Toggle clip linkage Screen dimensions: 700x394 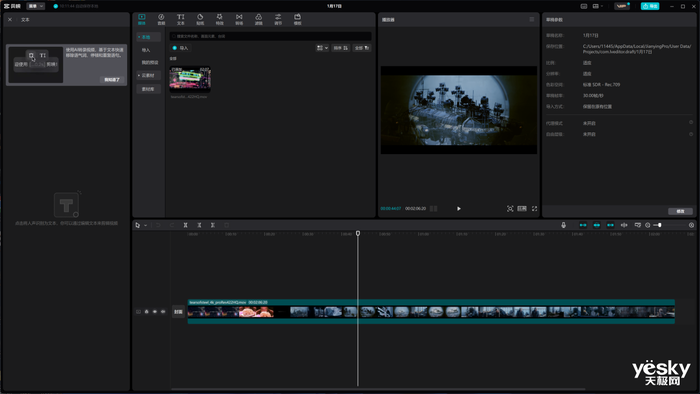[610, 225]
